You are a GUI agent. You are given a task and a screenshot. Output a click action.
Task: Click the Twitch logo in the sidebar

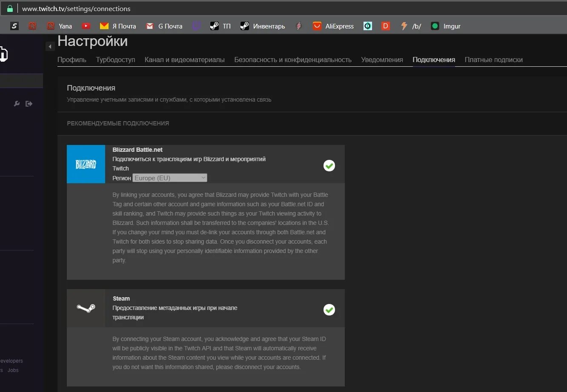(3, 54)
